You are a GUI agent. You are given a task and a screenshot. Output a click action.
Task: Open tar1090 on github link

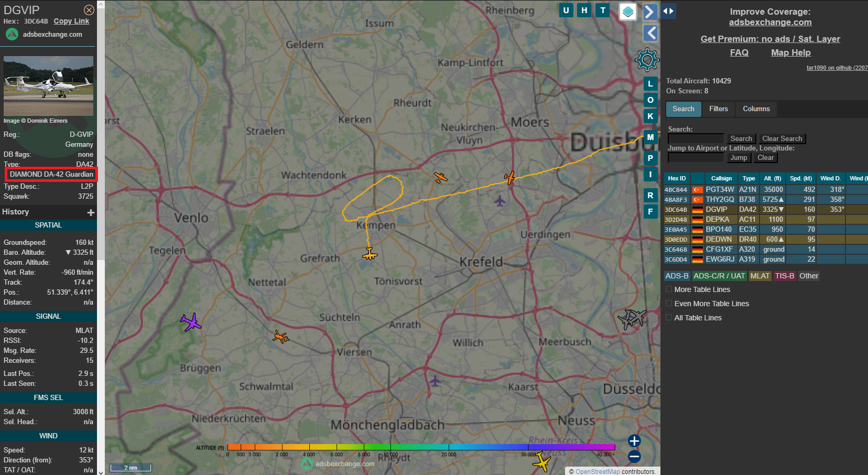[x=837, y=68]
